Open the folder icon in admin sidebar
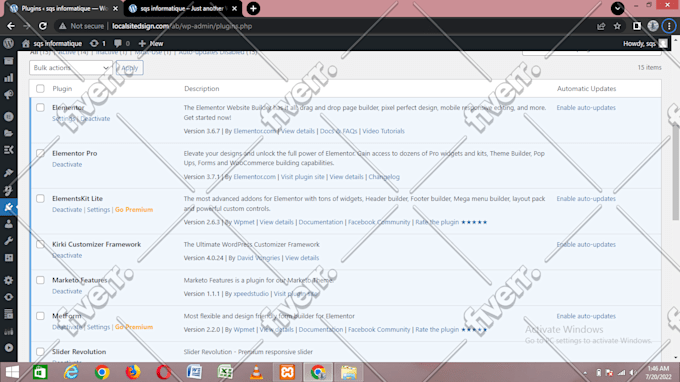 [8, 133]
